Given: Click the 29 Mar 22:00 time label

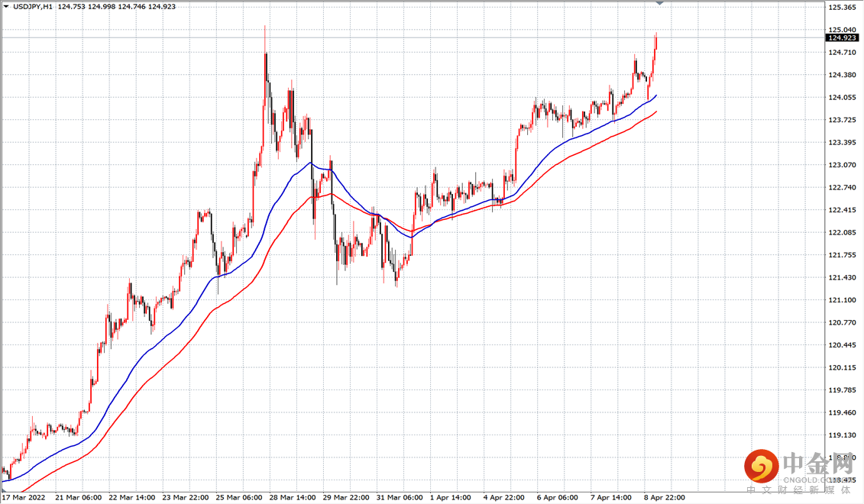Looking at the screenshot, I should coord(346,497).
